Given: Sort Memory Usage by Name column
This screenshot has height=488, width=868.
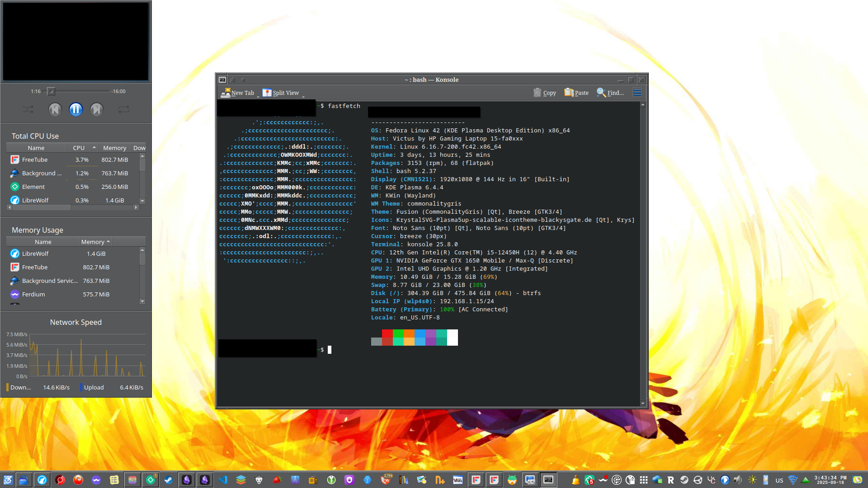Looking at the screenshot, I should pos(43,242).
